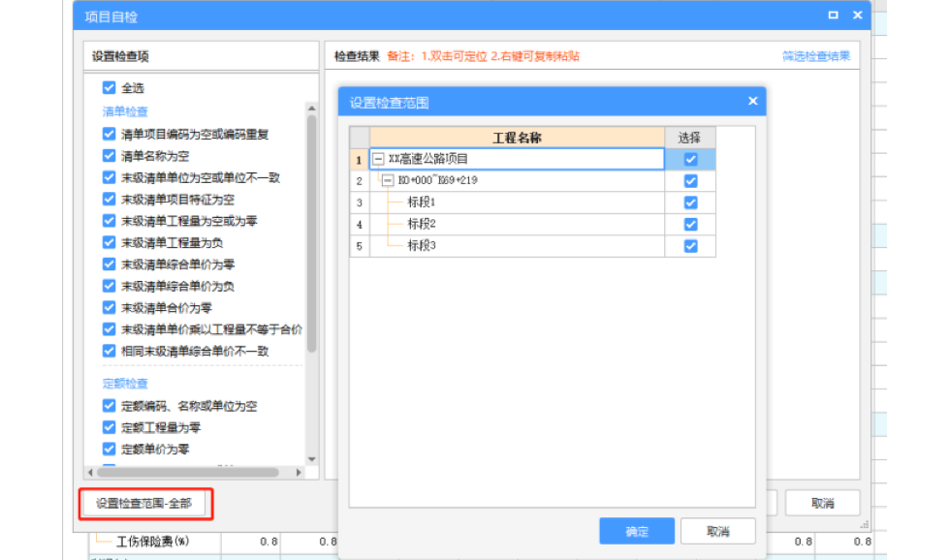The width and height of the screenshot is (950, 560).
Task: Uncheck 末级清单工程量为负 check item
Action: tap(110, 242)
